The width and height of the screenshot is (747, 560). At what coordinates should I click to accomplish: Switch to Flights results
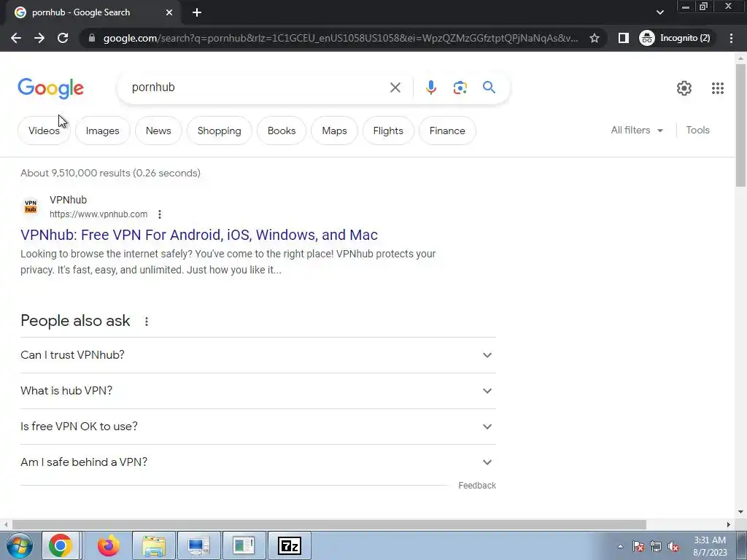[388, 131]
